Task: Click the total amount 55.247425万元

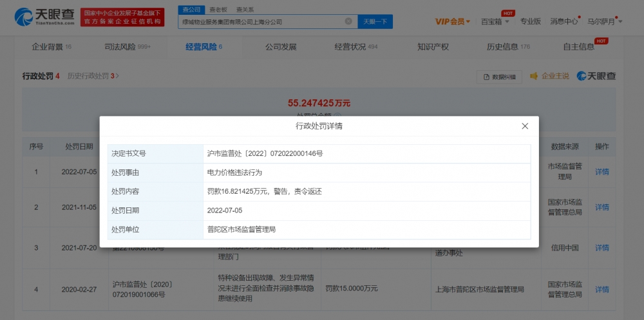Action: coord(319,103)
